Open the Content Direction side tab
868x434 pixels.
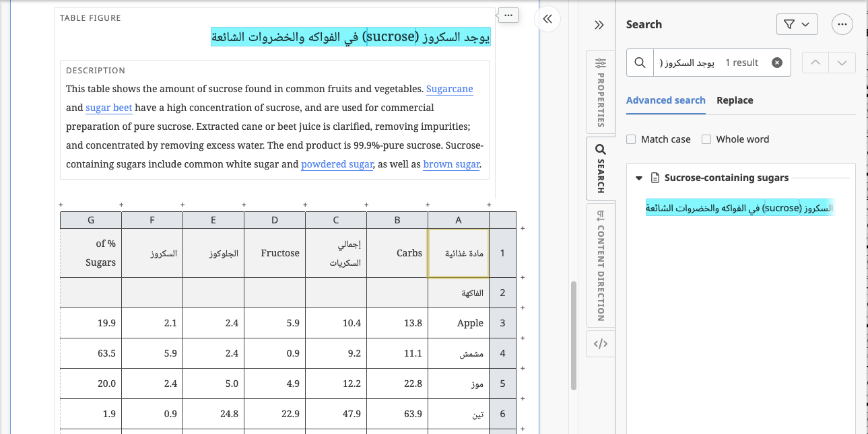tap(601, 264)
